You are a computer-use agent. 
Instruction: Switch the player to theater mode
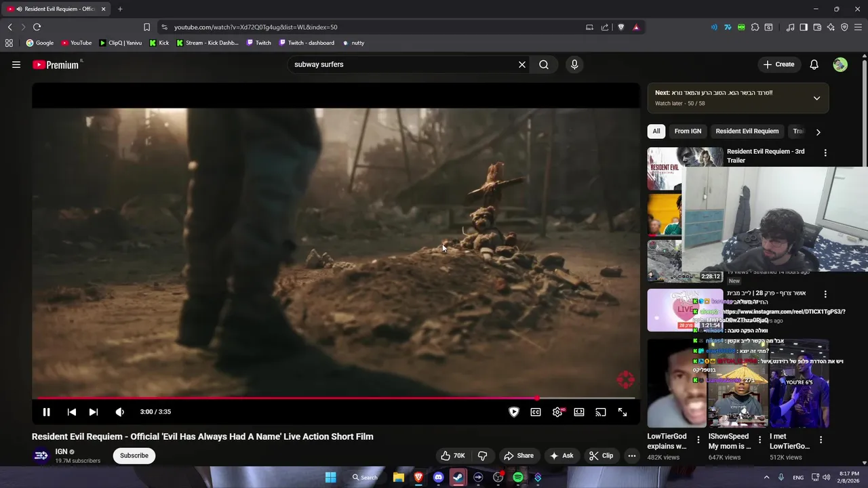click(579, 412)
